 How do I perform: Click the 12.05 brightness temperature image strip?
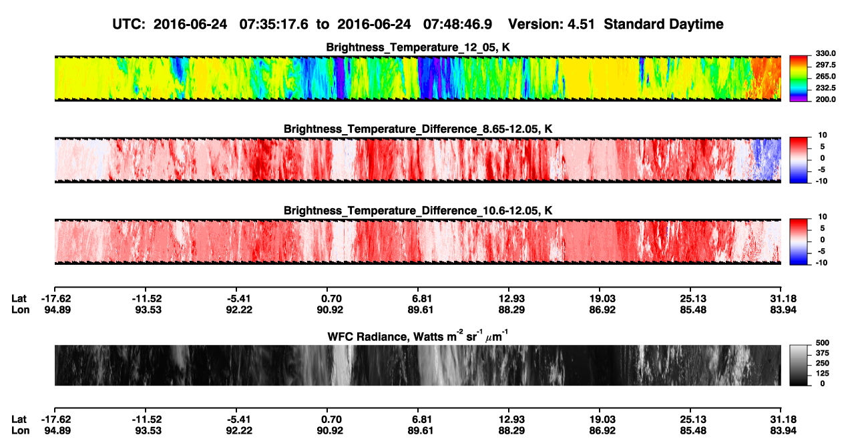click(418, 79)
